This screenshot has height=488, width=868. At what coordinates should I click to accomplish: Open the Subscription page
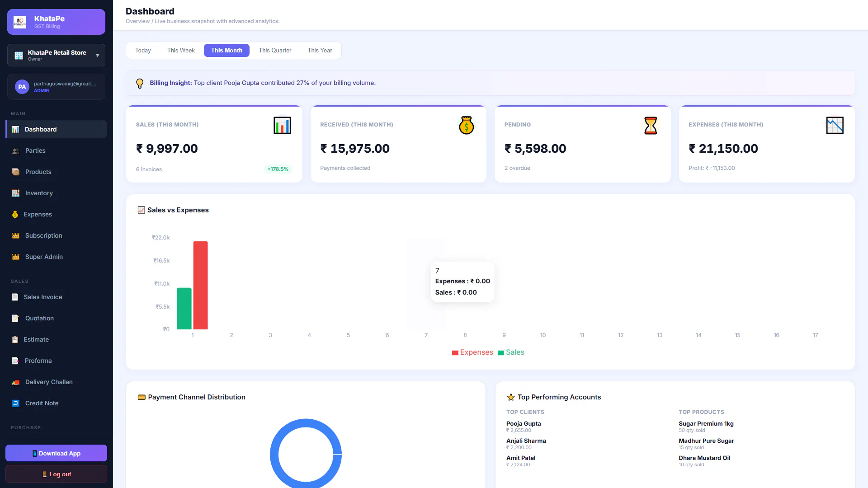coord(56,235)
